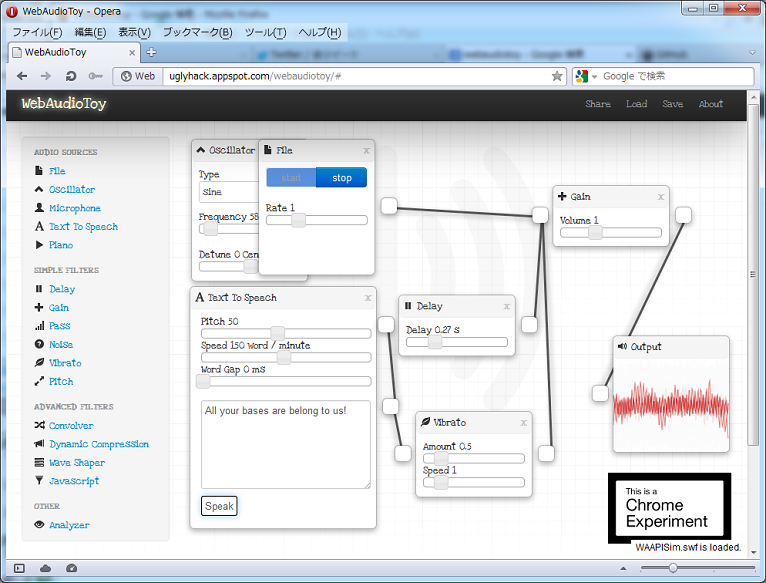Open the 編集(E) menu
The height and width of the screenshot is (583, 766).
pyautogui.click(x=90, y=32)
